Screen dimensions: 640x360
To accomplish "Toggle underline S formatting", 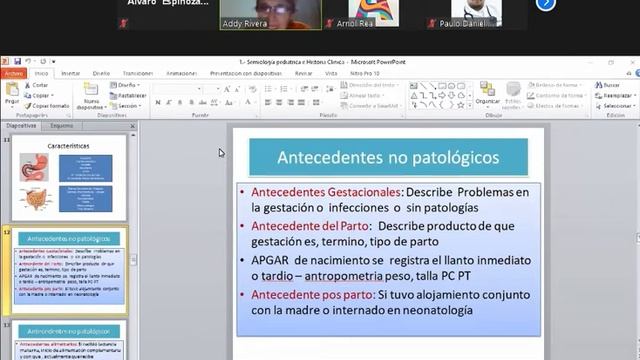I will coord(180,102).
